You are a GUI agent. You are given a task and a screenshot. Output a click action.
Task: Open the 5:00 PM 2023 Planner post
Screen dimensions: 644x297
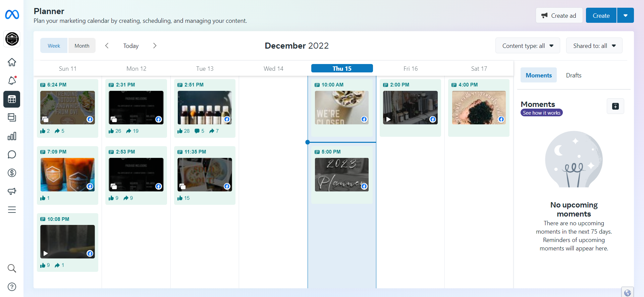pyautogui.click(x=342, y=175)
